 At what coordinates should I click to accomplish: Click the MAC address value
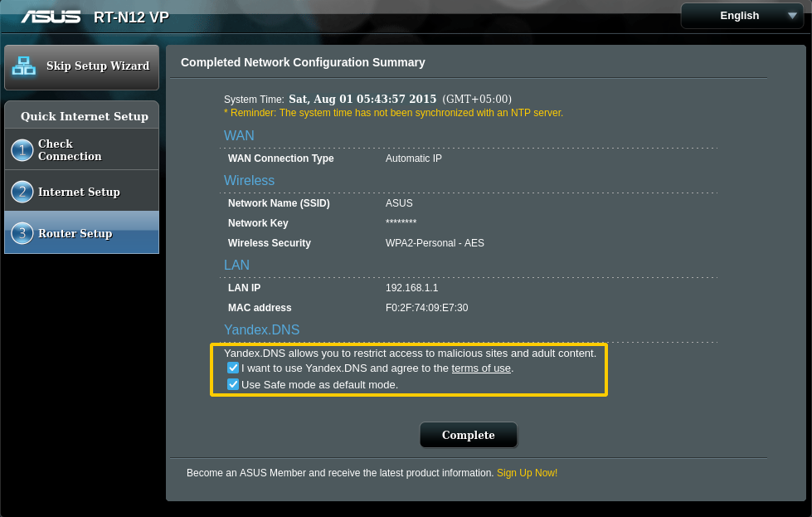tap(426, 308)
